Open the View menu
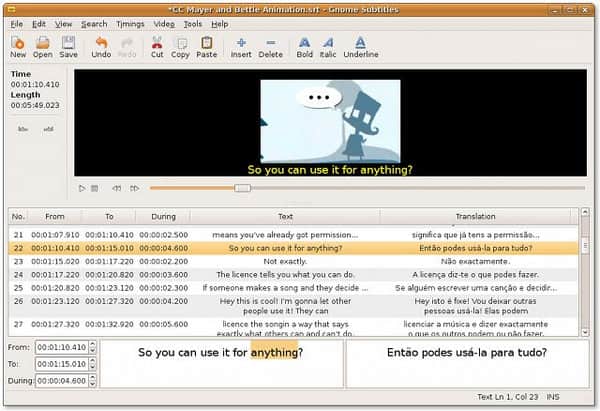600x411 pixels. tap(63, 24)
